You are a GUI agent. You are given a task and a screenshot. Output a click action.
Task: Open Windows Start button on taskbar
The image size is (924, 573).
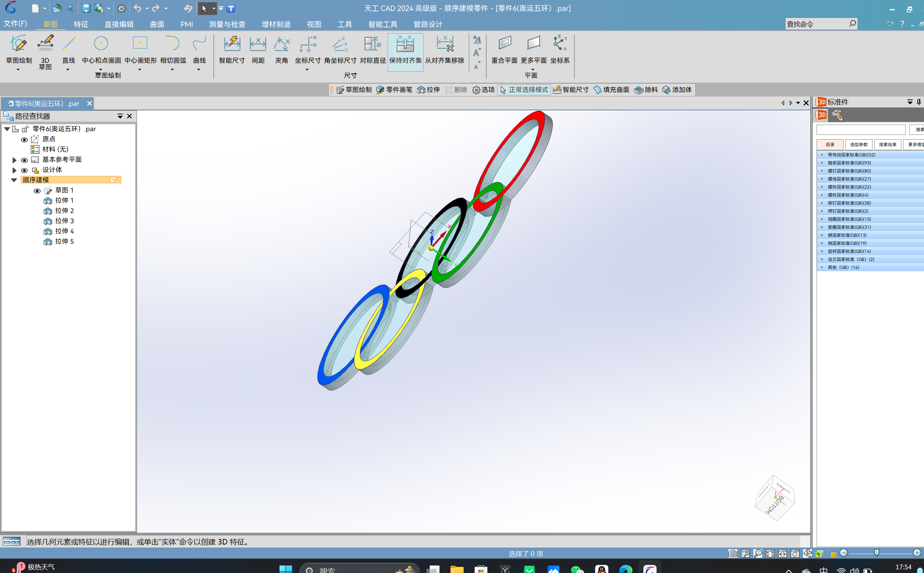click(x=286, y=569)
